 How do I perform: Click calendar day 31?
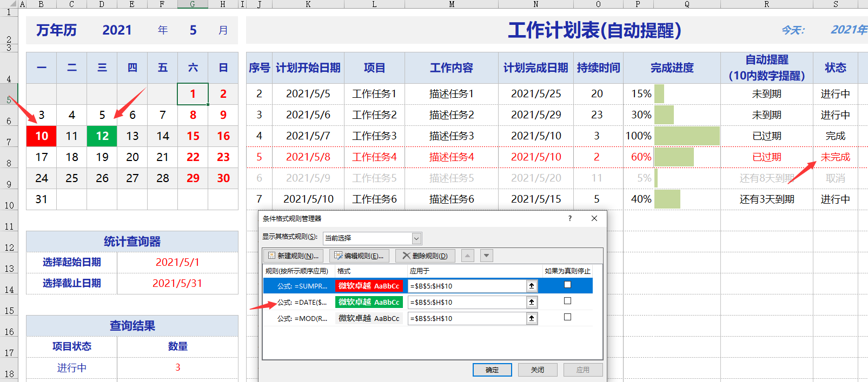42,199
